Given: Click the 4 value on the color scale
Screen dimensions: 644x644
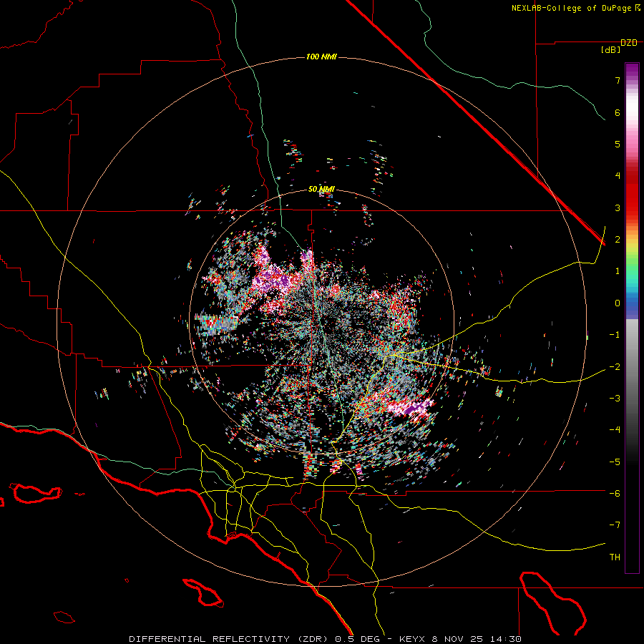Looking at the screenshot, I should pyautogui.click(x=618, y=176).
